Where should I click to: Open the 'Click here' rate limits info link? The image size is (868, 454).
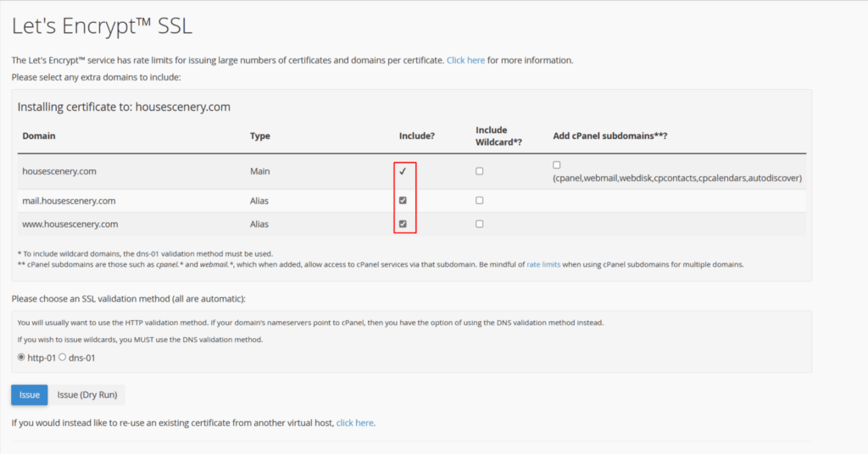pyautogui.click(x=465, y=60)
